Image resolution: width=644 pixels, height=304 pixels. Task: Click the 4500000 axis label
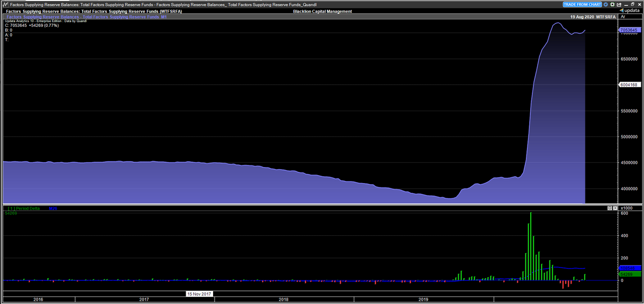pos(628,163)
